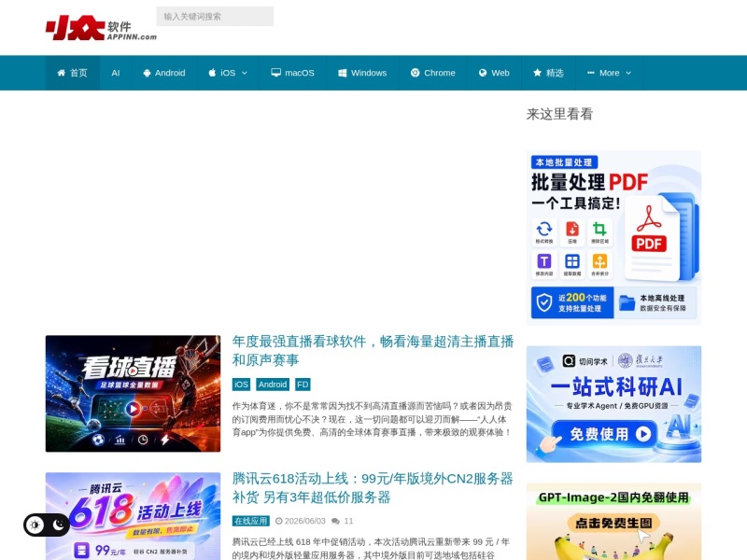Open the Android category in navigation bar
This screenshot has width=747, height=560.
click(x=164, y=73)
